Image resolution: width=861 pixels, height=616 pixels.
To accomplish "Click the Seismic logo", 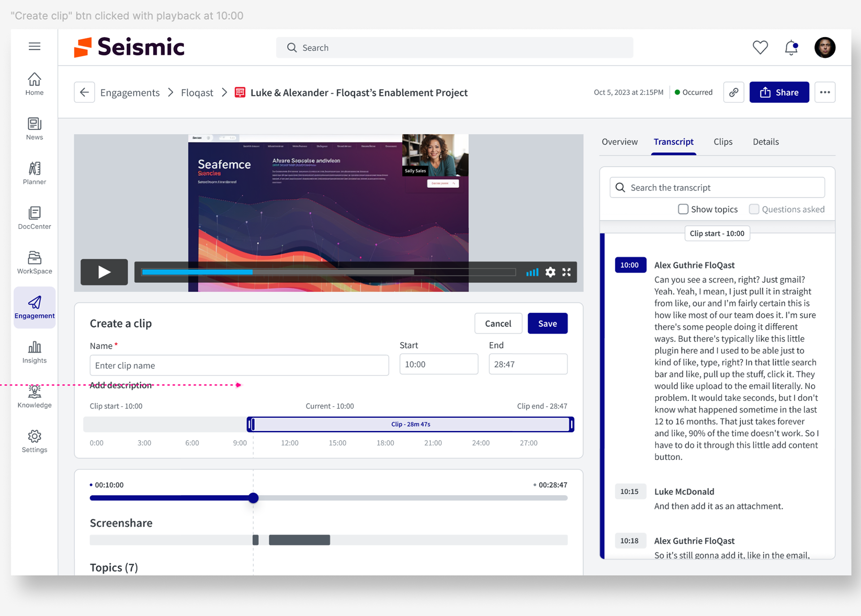I will click(129, 47).
